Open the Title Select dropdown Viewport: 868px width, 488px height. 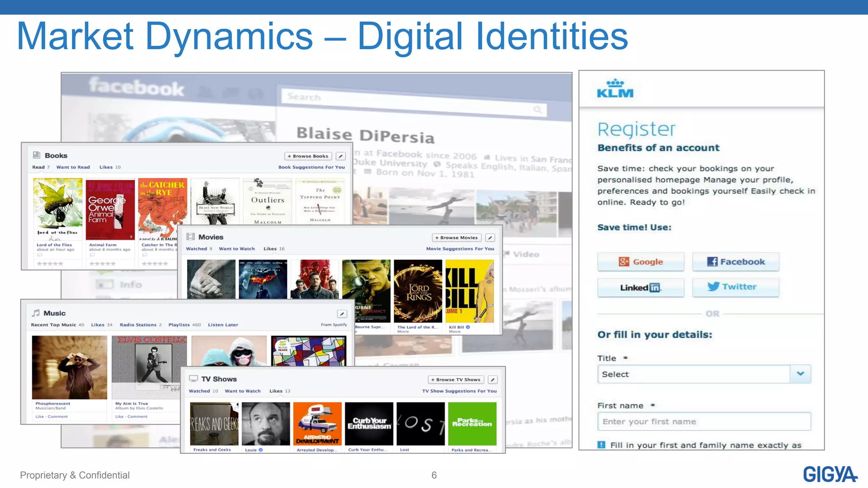coord(704,374)
